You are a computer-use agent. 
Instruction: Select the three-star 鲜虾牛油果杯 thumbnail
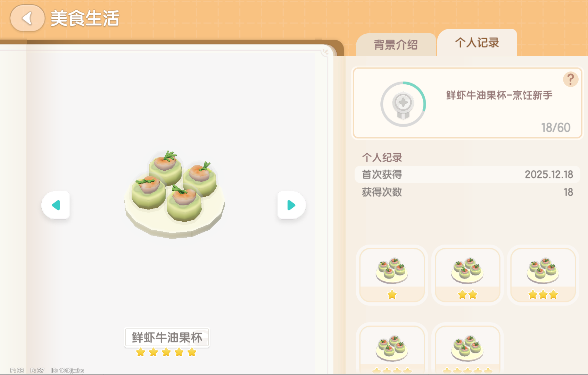(543, 275)
